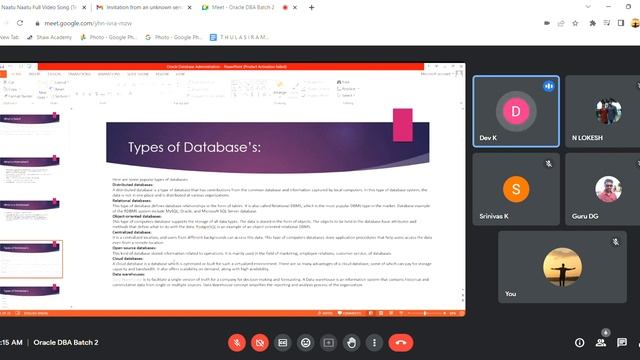Open Arrange dropdown in PowerPoint ribbon
This screenshot has width=640, height=360.
[x=280, y=89]
